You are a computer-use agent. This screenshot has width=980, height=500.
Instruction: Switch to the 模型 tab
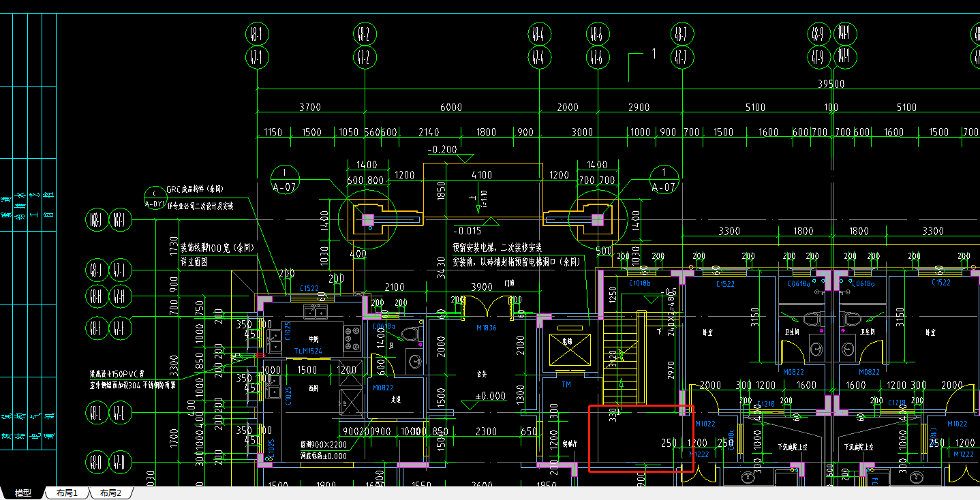point(23,493)
